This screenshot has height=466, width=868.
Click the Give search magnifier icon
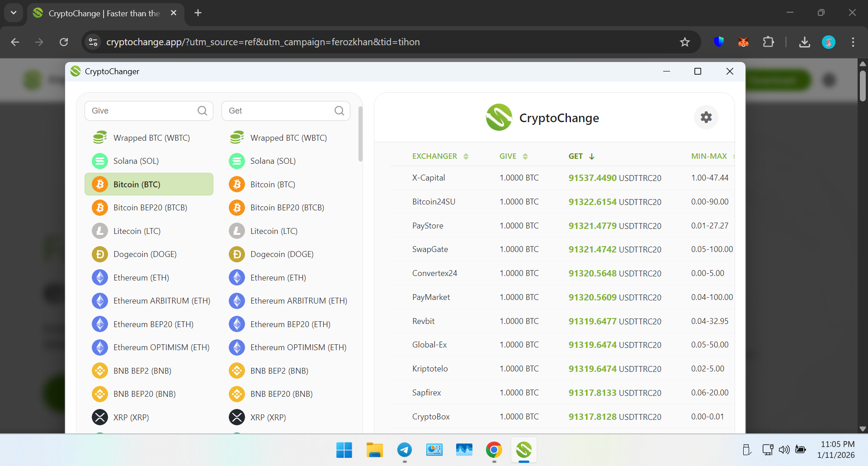click(202, 111)
